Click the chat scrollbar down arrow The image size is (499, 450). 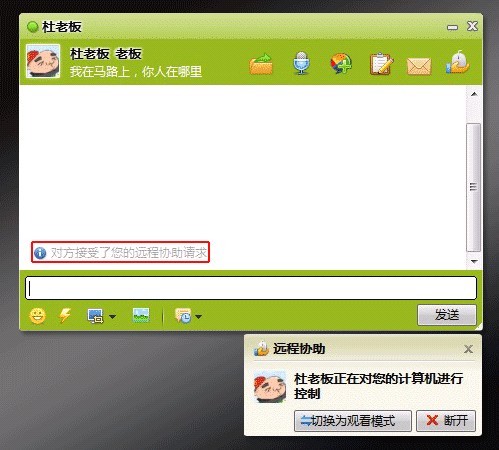tap(474, 262)
